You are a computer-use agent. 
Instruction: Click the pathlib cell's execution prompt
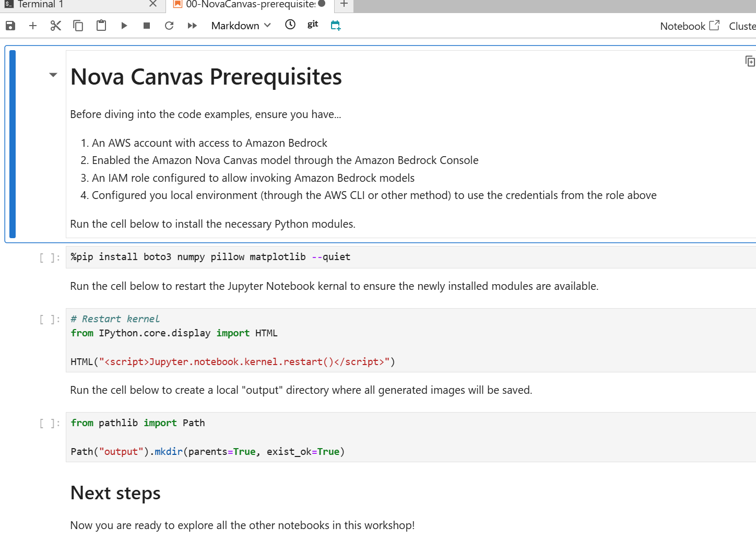click(x=50, y=424)
